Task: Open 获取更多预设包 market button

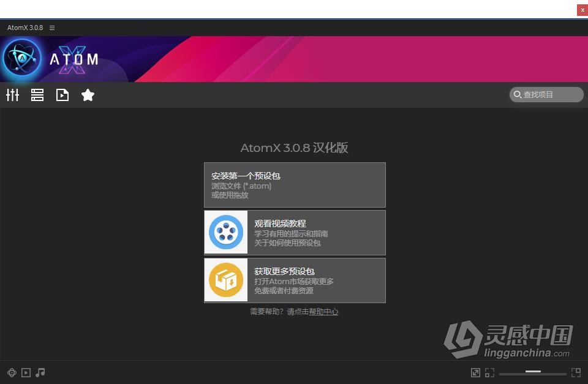Action: pyautogui.click(x=295, y=280)
